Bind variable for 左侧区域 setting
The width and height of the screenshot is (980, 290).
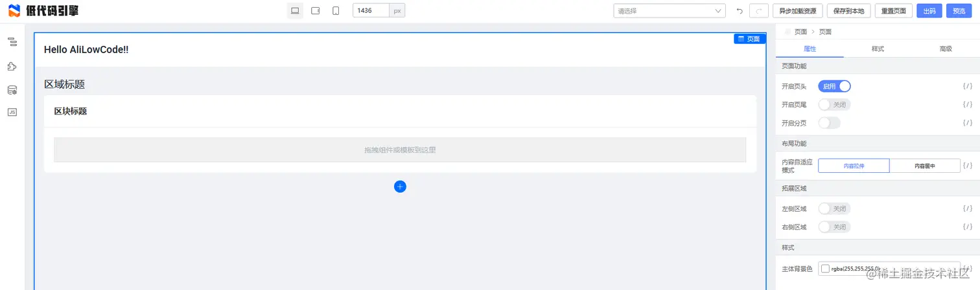click(967, 208)
